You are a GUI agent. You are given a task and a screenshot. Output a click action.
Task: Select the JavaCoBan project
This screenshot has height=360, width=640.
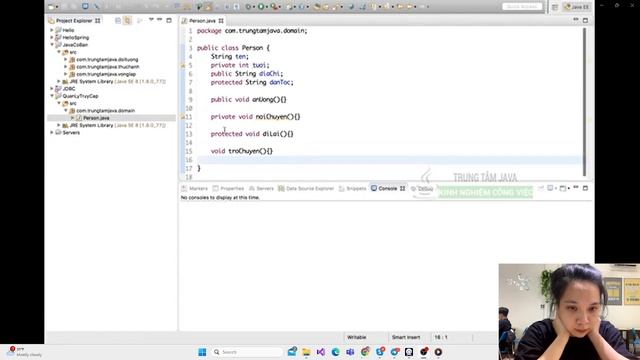75,45
